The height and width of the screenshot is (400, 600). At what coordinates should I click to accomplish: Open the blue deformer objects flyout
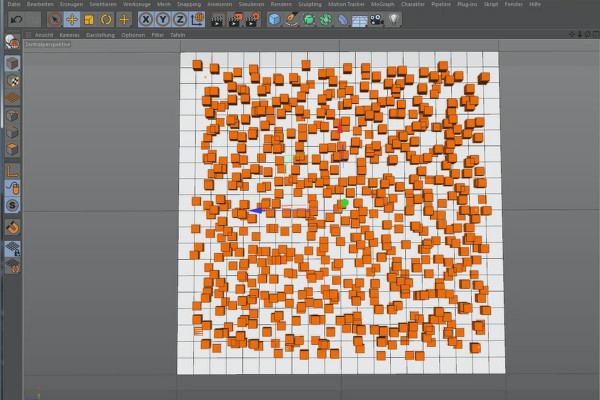[x=342, y=20]
